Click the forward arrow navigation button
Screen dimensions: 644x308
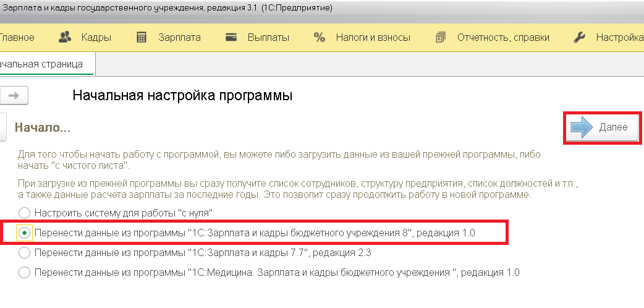coord(14,96)
